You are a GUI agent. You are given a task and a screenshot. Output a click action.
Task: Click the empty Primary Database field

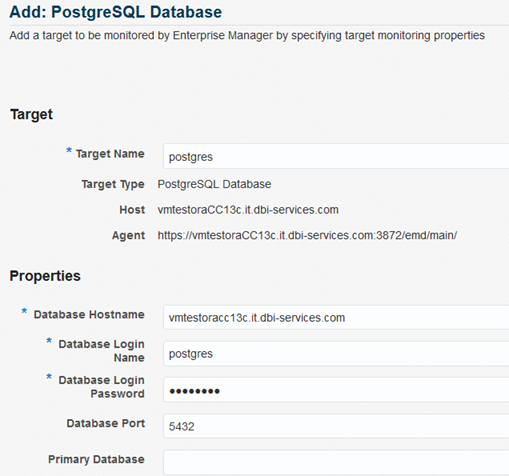click(336, 462)
